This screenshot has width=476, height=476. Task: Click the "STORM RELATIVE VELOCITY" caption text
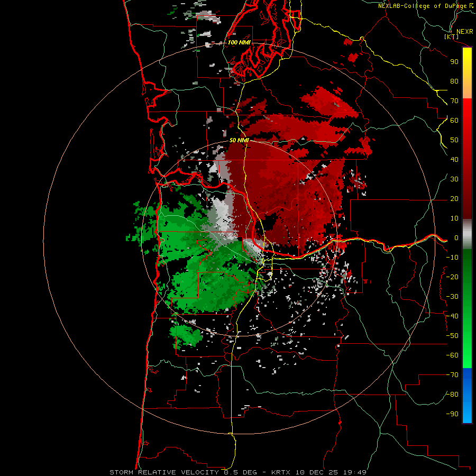coord(164,472)
